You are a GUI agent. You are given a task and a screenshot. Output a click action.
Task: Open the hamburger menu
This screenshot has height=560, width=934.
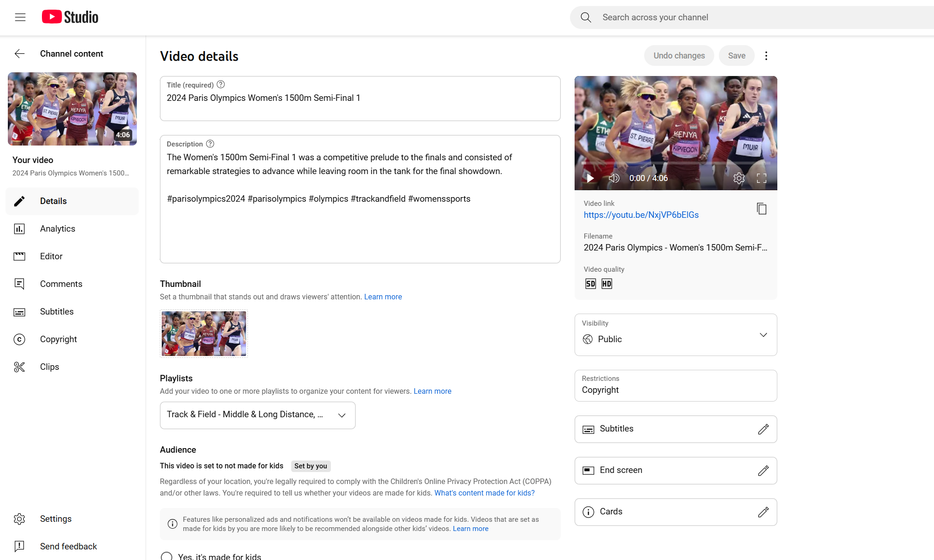[20, 17]
